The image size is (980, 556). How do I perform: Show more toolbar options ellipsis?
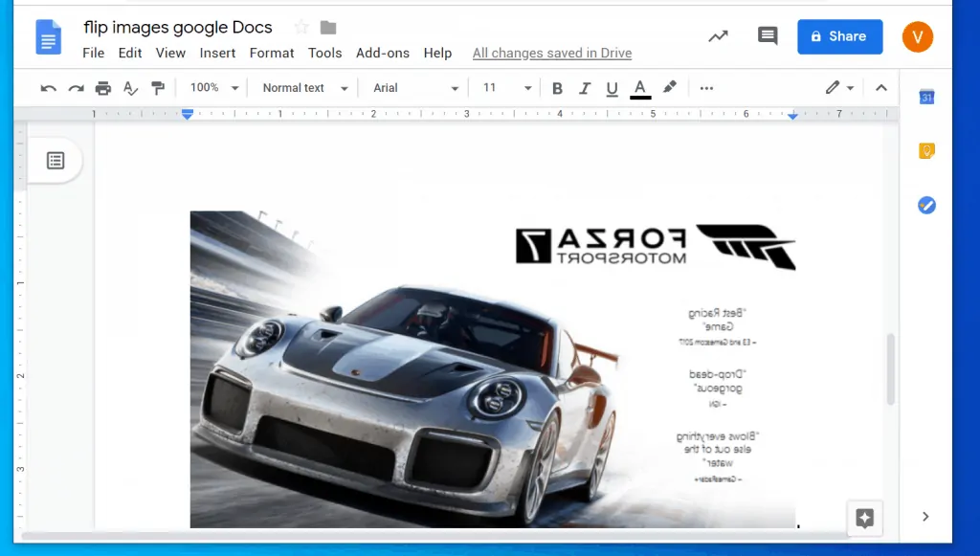pyautogui.click(x=706, y=88)
